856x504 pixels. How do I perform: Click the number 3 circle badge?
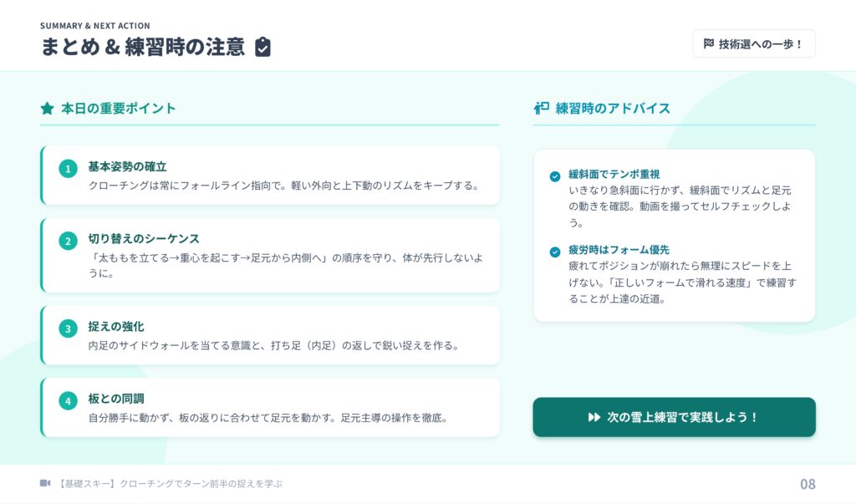[68, 328]
